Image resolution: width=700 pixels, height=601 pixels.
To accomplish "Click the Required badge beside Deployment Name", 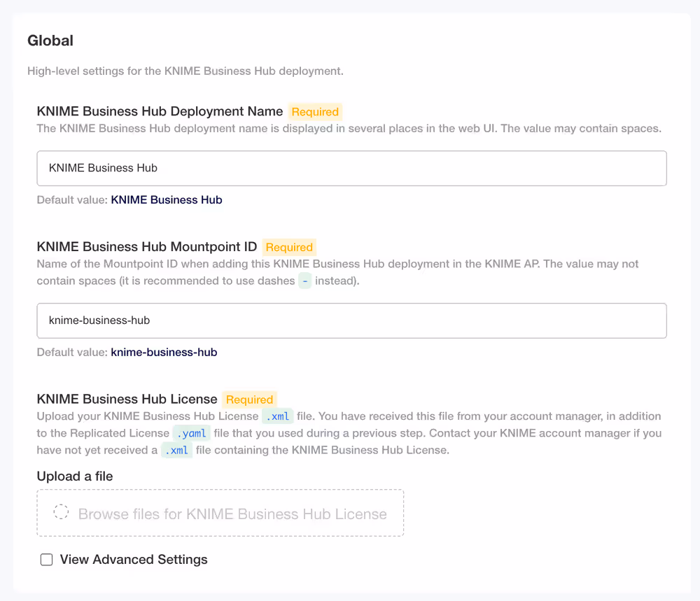I will [315, 111].
